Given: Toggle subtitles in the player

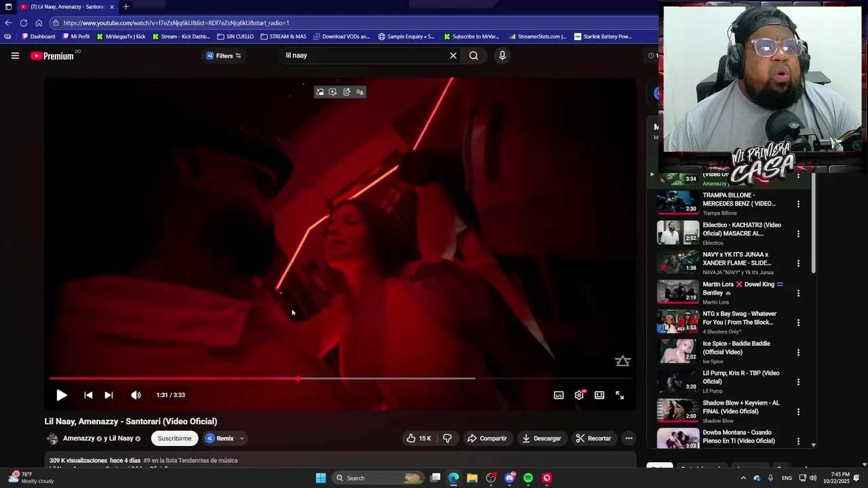Looking at the screenshot, I should (x=559, y=395).
